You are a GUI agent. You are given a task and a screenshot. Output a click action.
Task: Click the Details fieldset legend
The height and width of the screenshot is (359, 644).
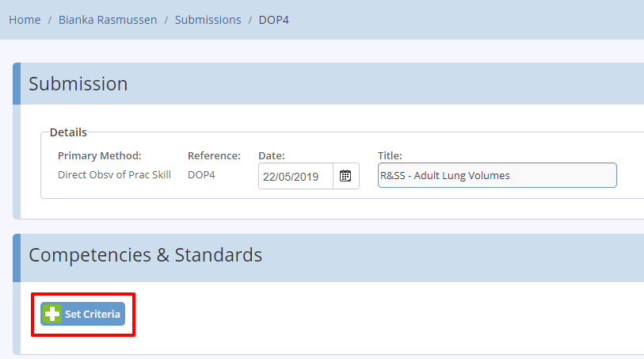68,132
